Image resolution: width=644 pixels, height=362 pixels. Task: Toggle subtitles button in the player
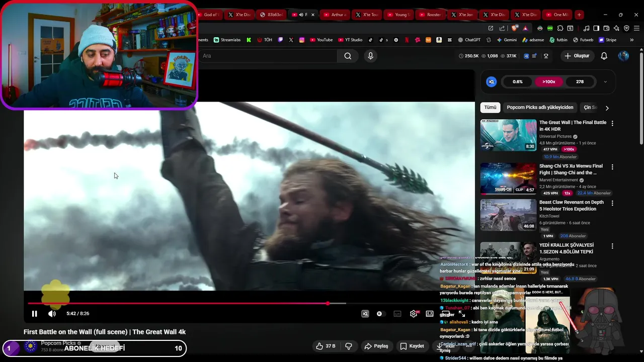click(397, 314)
